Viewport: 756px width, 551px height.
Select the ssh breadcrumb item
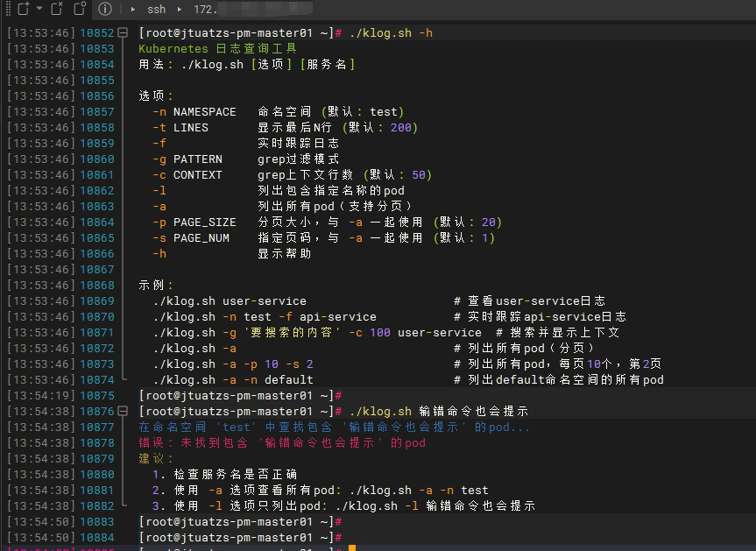tap(156, 10)
